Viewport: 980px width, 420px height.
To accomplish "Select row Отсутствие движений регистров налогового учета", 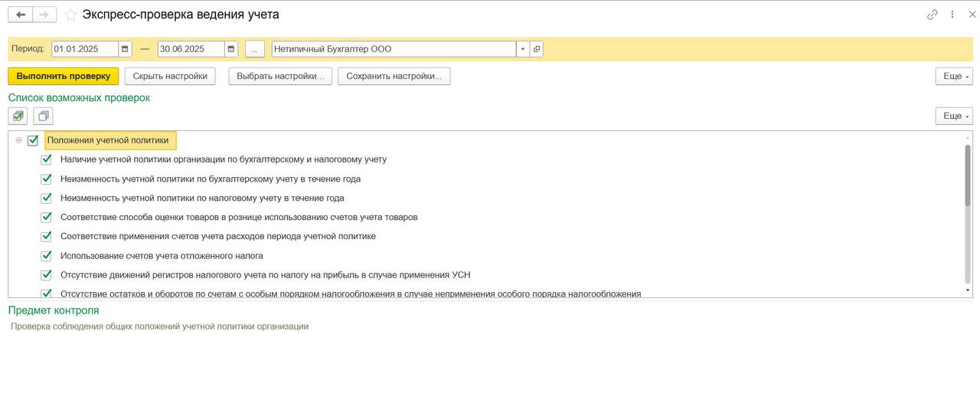I will tap(265, 274).
